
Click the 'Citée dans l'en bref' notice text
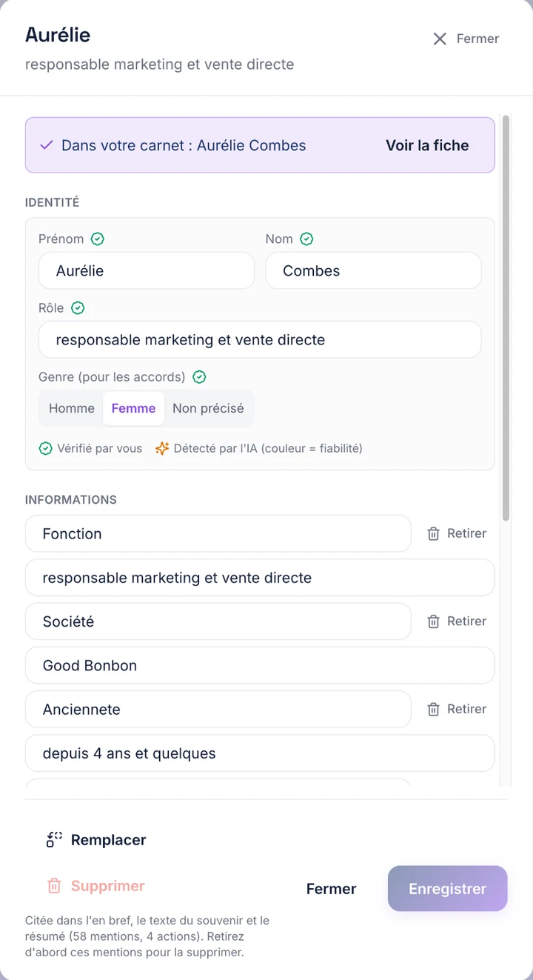click(x=147, y=936)
